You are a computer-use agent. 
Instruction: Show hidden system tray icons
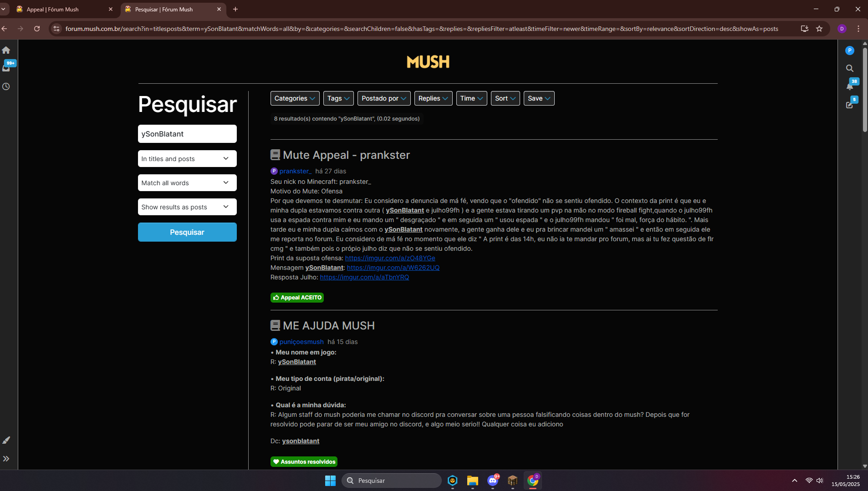(795, 481)
